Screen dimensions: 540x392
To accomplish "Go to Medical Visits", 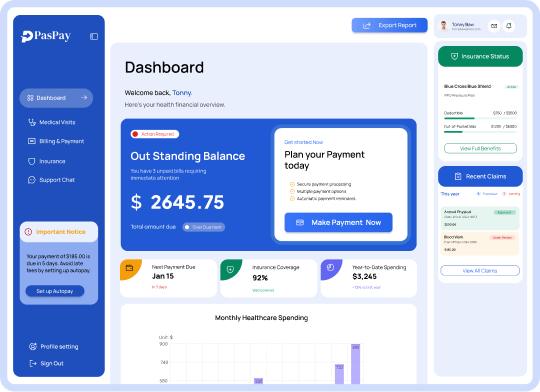I will coord(52,122).
